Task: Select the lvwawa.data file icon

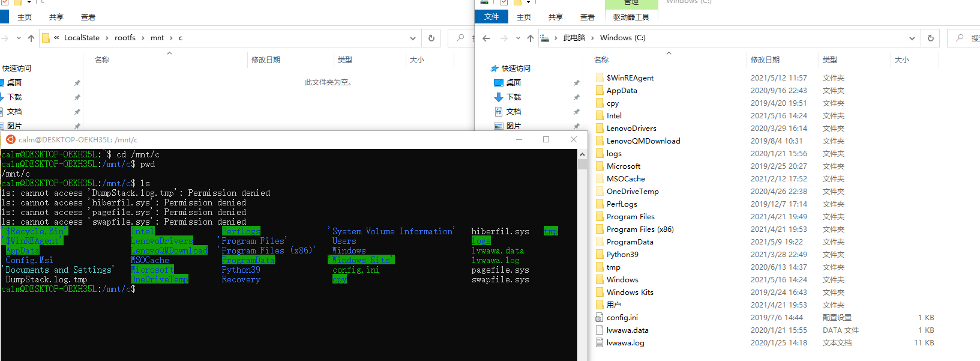Action: pos(599,330)
